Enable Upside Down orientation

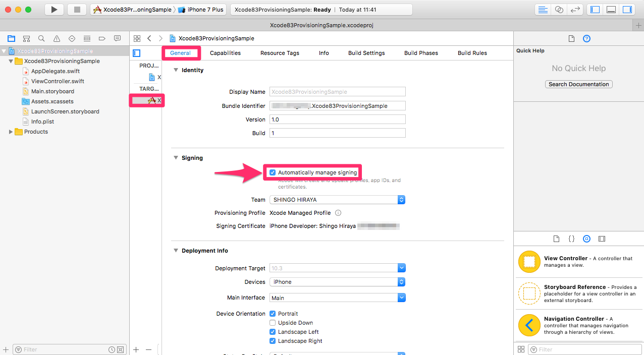[x=273, y=323]
